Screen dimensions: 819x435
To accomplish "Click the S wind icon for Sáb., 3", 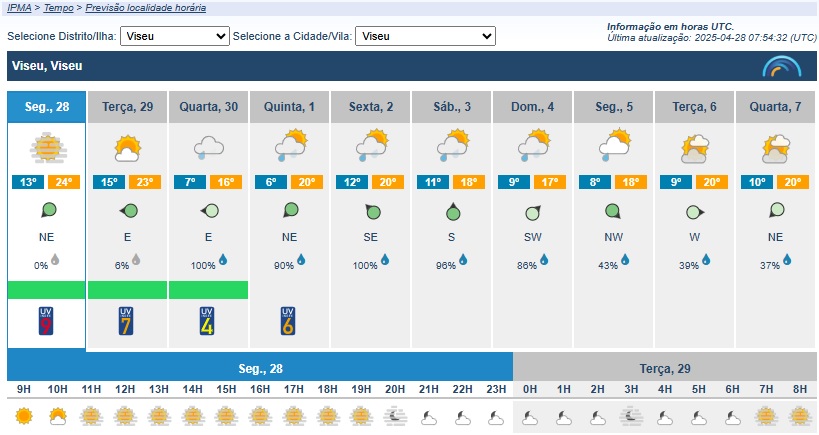I will 453,211.
